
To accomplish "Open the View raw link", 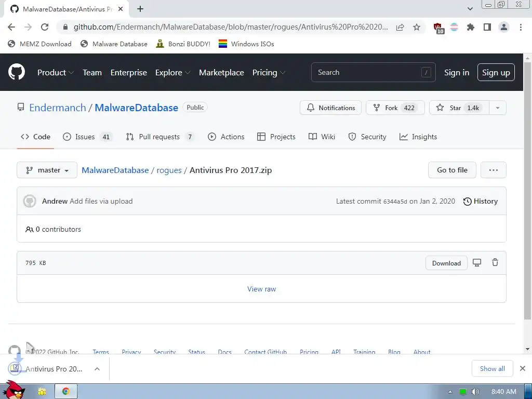I will point(262,289).
